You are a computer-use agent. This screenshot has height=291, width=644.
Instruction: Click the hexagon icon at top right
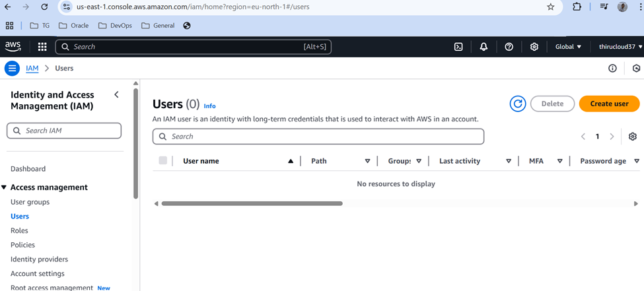click(x=637, y=68)
